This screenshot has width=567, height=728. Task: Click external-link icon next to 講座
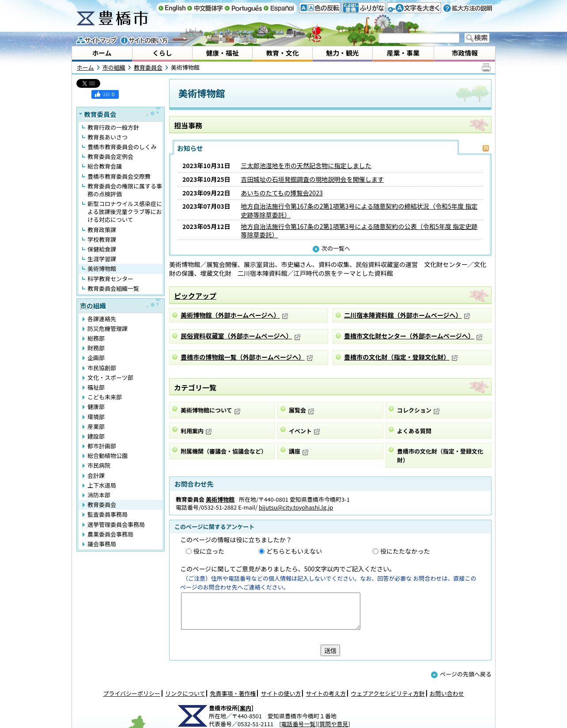pos(305,452)
